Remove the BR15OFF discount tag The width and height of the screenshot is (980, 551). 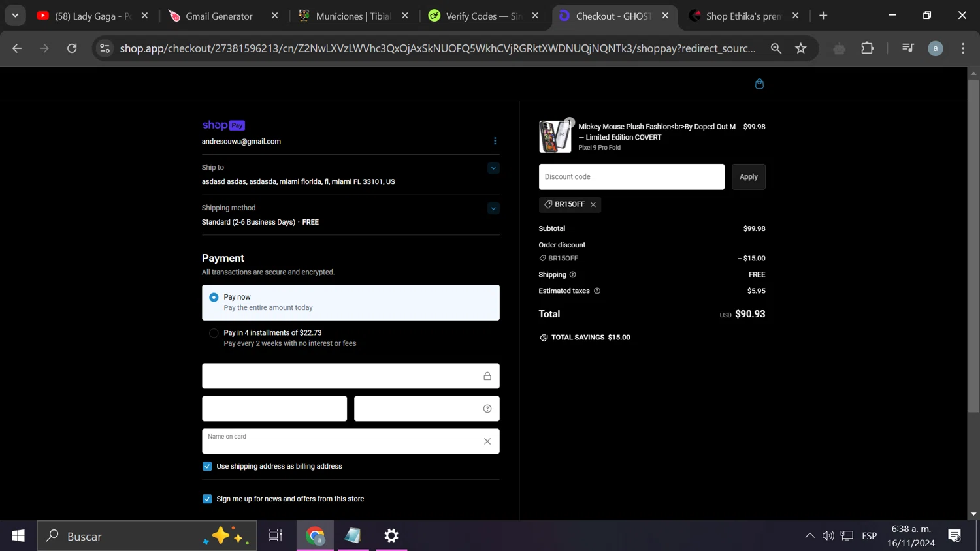(593, 204)
